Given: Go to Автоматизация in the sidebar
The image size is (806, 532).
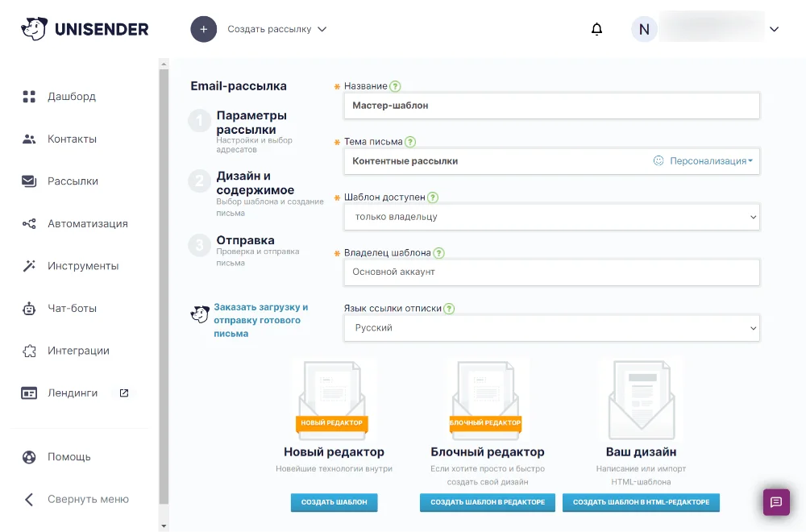Looking at the screenshot, I should point(87,224).
